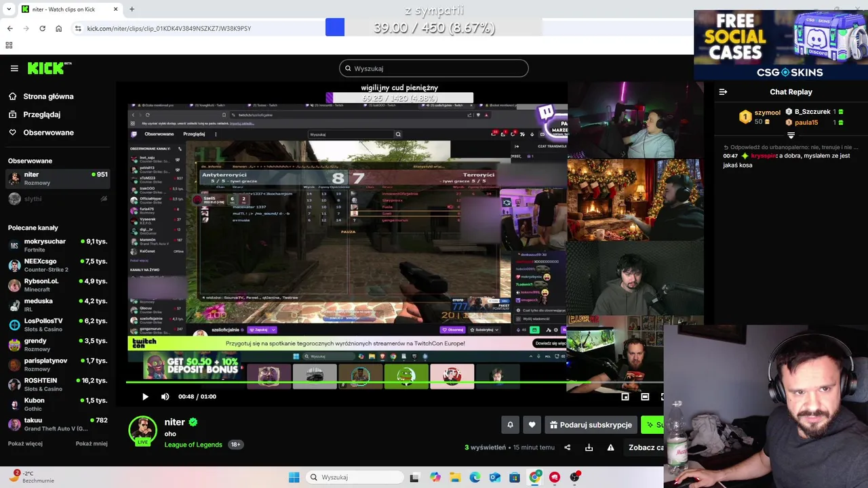Image resolution: width=868 pixels, height=488 pixels.
Task: Launch Copilot from the taskbar
Action: click(x=435, y=477)
